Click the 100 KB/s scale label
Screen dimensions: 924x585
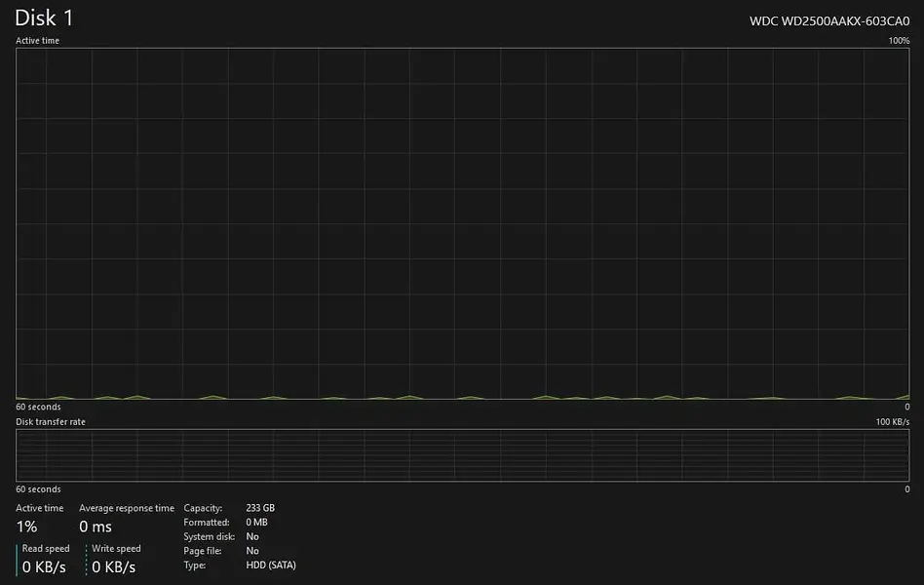point(892,422)
